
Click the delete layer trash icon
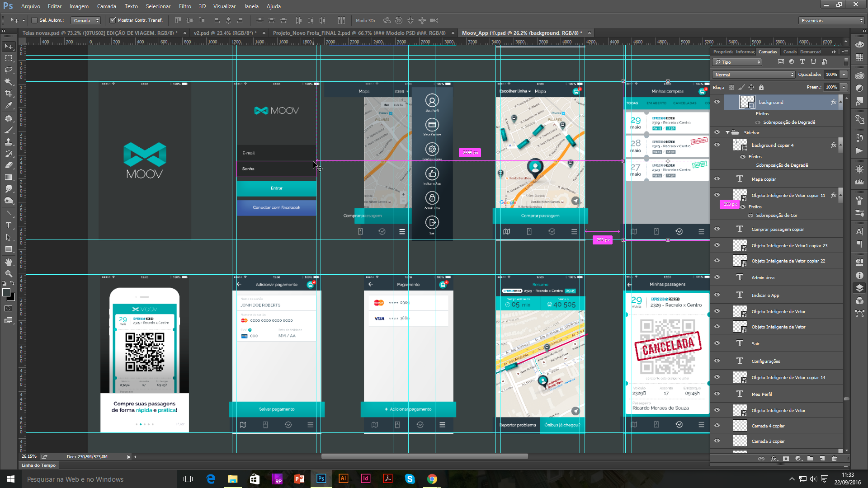(834, 459)
